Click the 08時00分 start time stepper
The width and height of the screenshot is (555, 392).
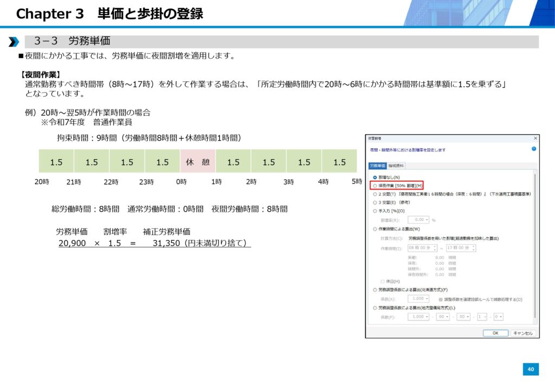(x=434, y=248)
